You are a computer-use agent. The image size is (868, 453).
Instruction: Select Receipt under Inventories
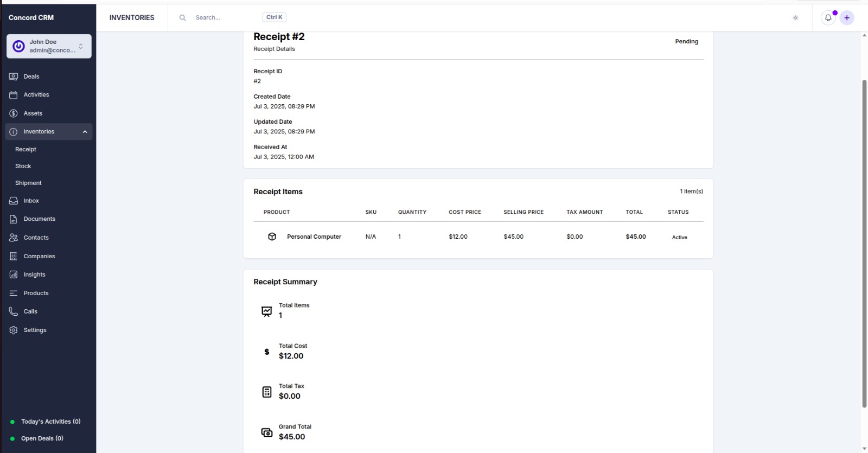[25, 149]
